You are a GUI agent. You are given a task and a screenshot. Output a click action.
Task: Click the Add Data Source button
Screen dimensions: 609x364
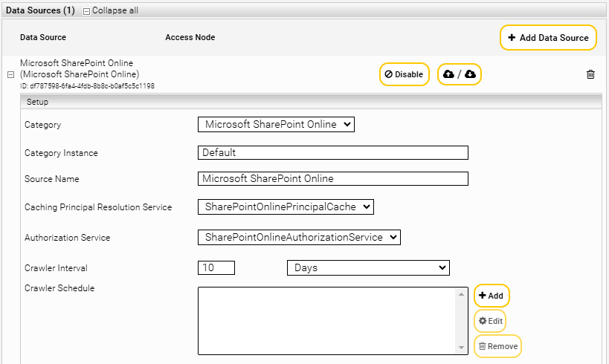click(548, 38)
